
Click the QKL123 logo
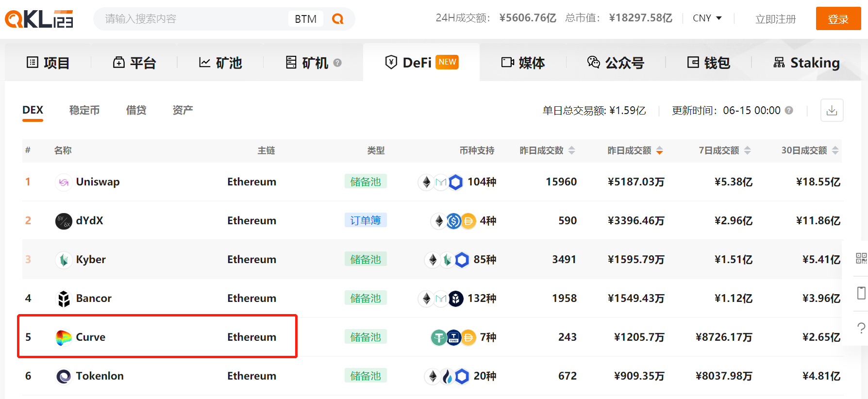[x=39, y=19]
